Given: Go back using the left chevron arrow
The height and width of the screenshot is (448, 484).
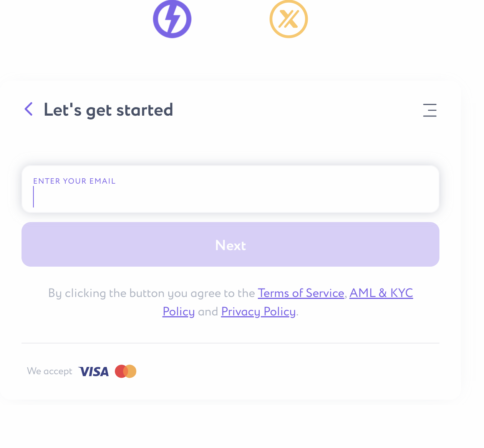Looking at the screenshot, I should coord(29,109).
